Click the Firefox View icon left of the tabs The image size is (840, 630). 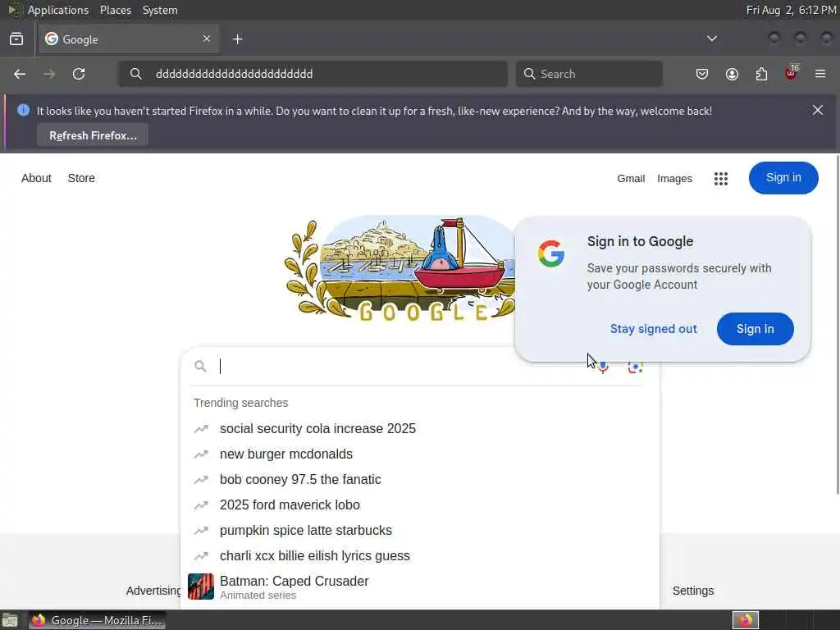coord(16,39)
